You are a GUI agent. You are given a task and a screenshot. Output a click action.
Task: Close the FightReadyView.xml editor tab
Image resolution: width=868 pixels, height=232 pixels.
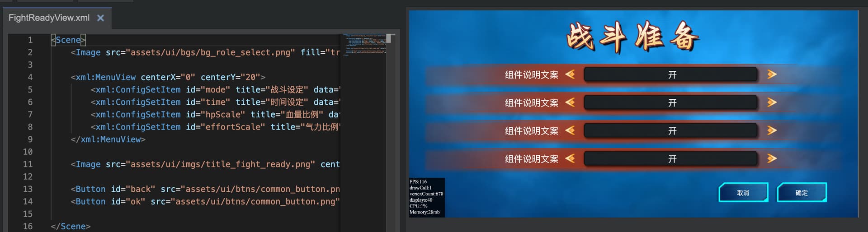tap(100, 18)
